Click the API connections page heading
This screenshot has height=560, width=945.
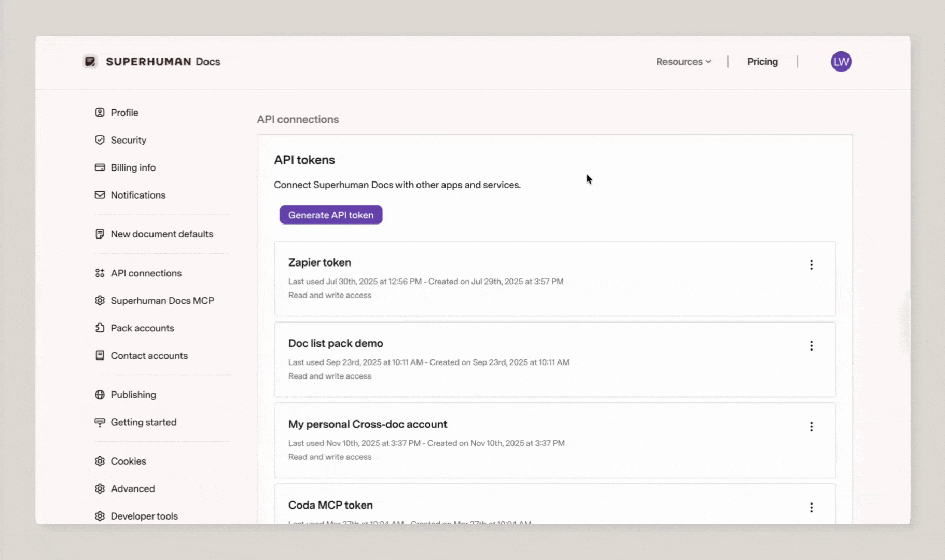click(298, 119)
